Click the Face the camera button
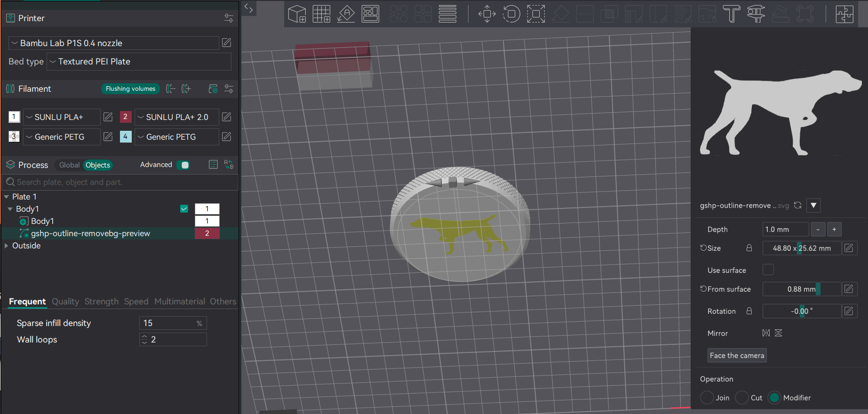This screenshot has height=414, width=868. pos(737,355)
